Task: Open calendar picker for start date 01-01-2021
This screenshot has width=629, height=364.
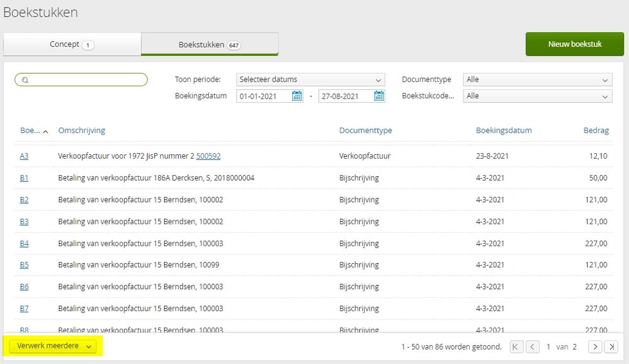Action: (x=297, y=96)
